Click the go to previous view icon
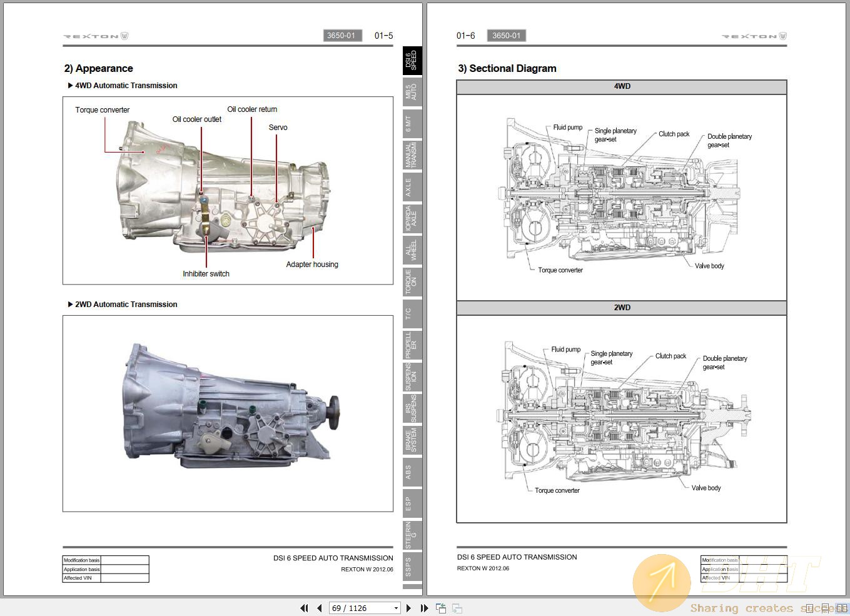850x616 pixels. click(x=441, y=608)
